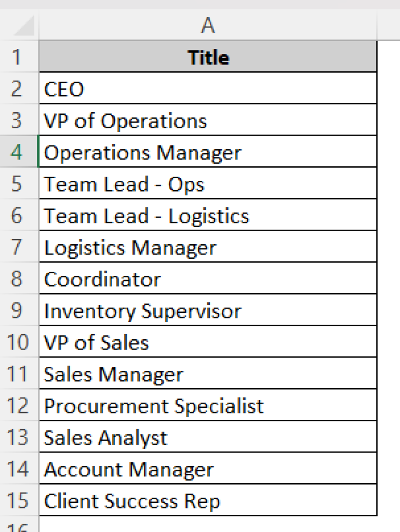Click the Operations Manager cell

click(x=208, y=152)
